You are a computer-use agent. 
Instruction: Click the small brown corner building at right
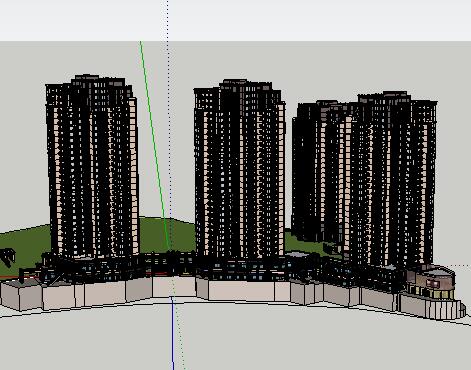click(431, 282)
